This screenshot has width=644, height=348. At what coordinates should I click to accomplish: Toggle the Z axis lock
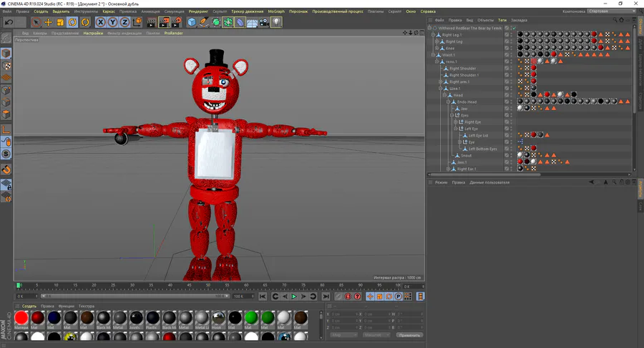125,22
